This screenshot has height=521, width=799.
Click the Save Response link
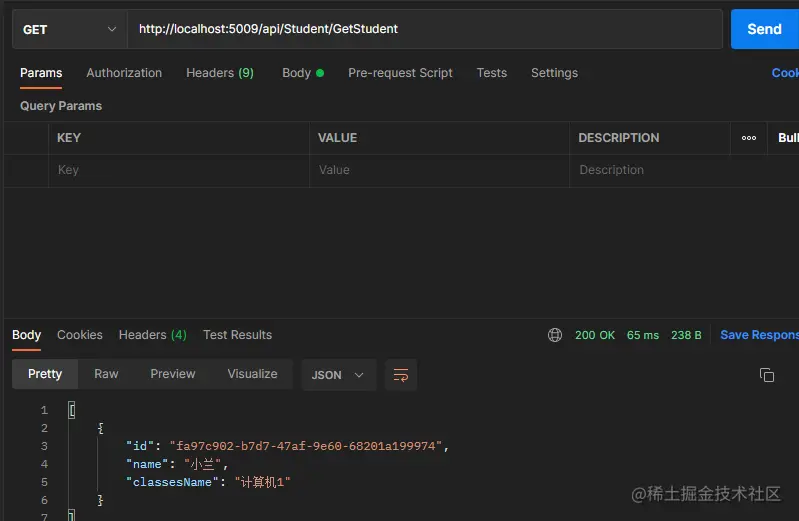click(759, 335)
